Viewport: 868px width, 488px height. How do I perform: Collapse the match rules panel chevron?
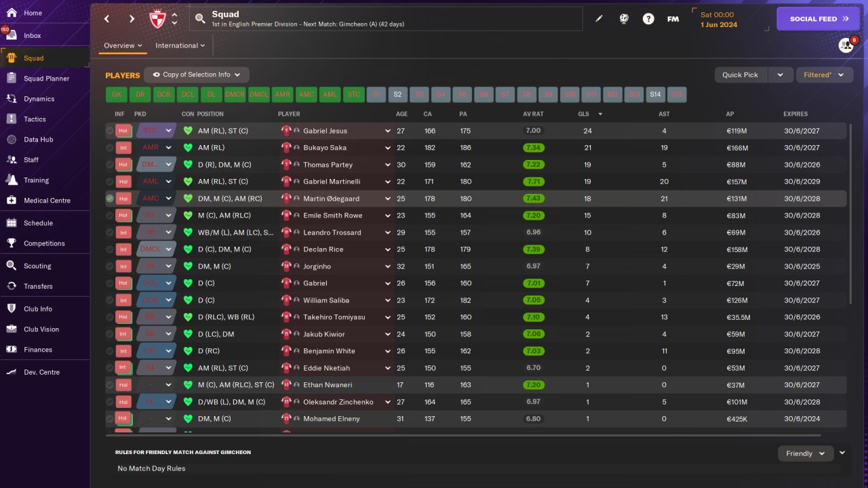(x=842, y=453)
